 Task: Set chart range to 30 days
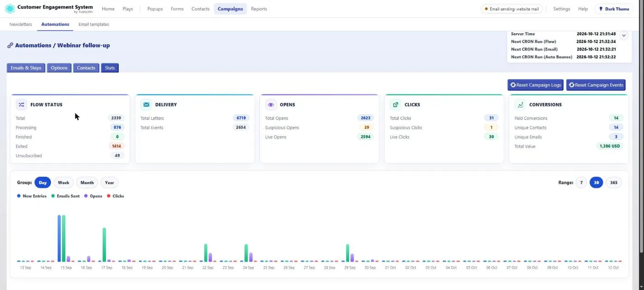(x=596, y=182)
